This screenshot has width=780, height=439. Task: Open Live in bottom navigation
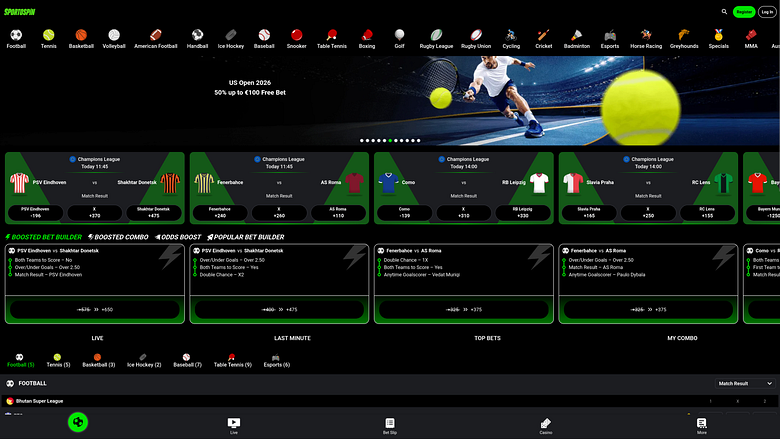point(234,426)
